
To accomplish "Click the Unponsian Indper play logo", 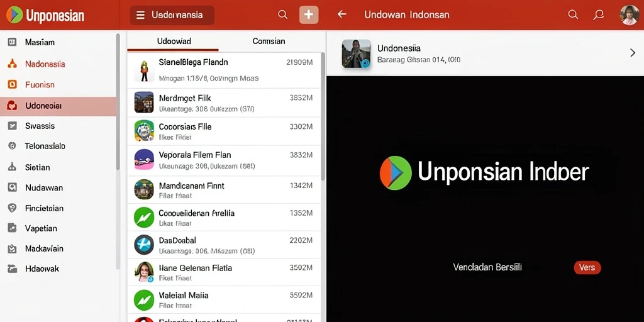I will pos(396,173).
